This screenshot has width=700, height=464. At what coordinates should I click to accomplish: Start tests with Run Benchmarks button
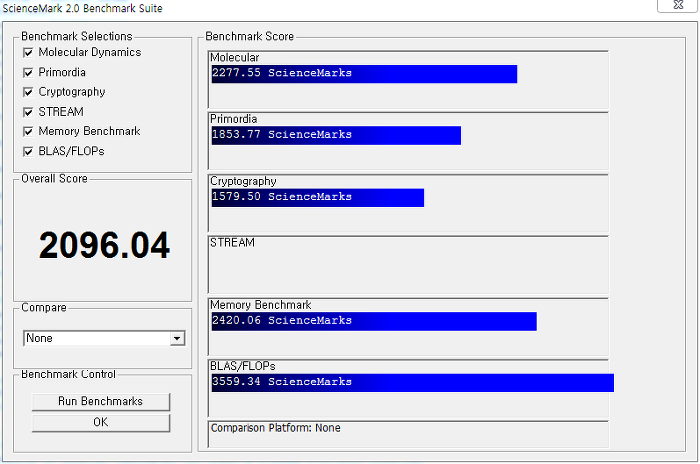101,401
